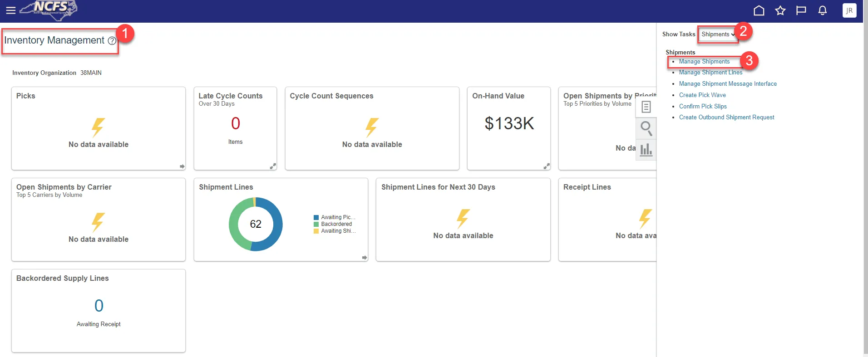Click the blue Awaiting Picking legend swatch
This screenshot has width=868, height=357.
click(316, 218)
